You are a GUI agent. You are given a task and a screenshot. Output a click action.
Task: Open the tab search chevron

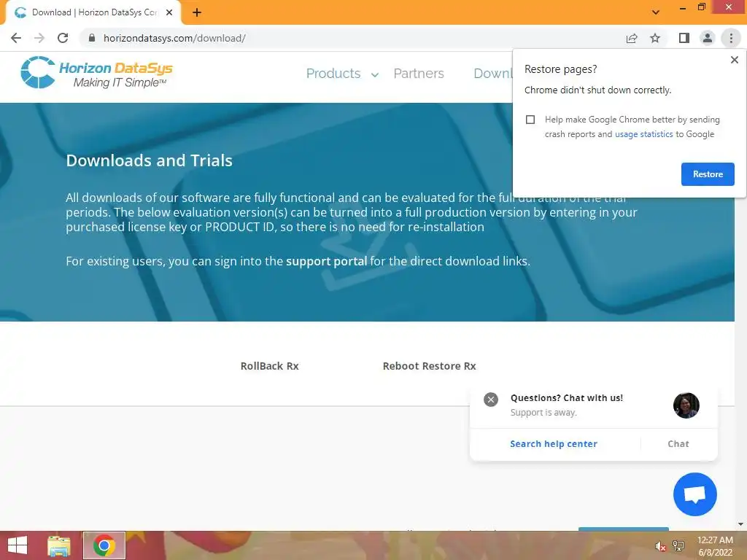(x=656, y=12)
